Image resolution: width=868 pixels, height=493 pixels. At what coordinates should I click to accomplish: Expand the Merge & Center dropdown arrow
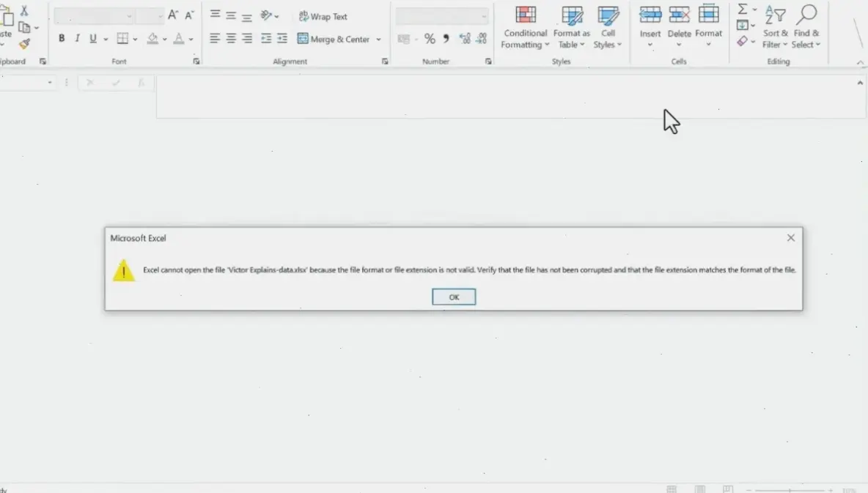379,40
